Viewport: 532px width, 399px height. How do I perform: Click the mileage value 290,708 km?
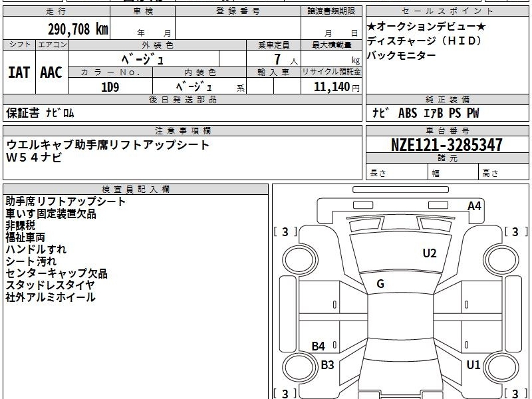(78, 29)
